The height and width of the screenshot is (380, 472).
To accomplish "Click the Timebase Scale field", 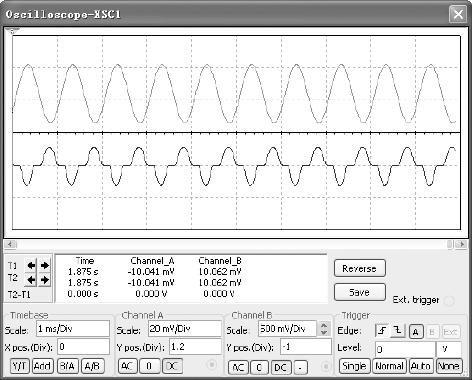I will (x=73, y=329).
